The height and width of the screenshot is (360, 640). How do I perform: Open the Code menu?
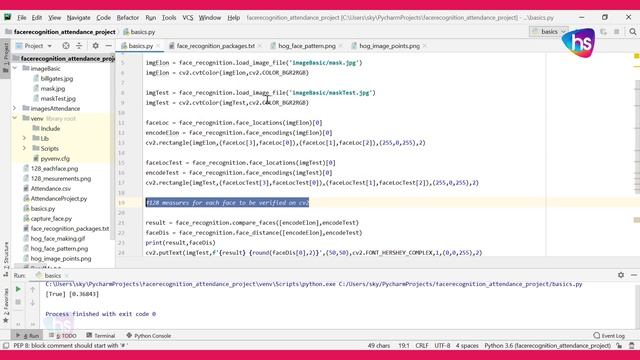point(103,18)
